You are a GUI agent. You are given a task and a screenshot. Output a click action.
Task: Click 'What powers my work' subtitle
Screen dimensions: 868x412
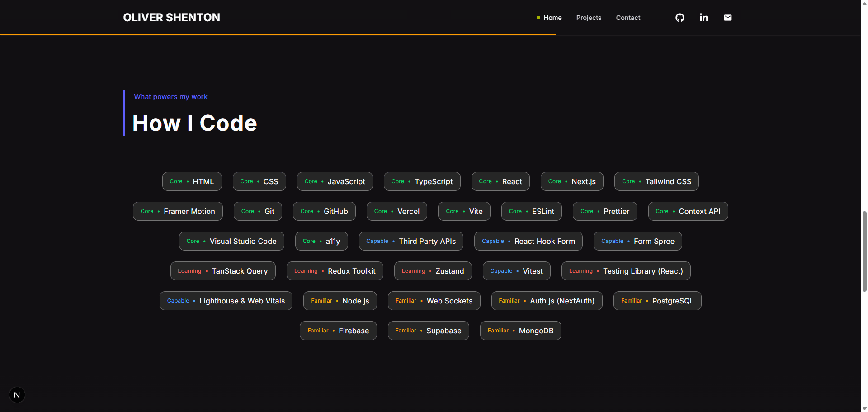(x=170, y=97)
